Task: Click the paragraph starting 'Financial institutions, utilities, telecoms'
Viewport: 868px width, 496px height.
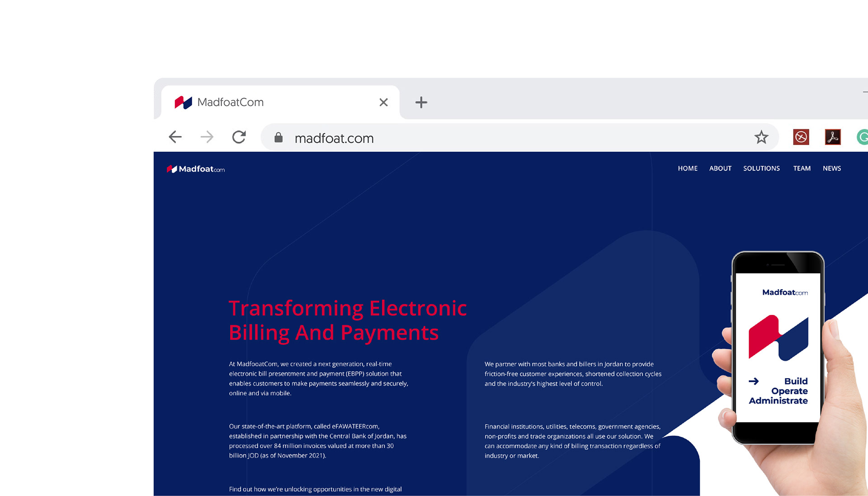Action: coord(572,441)
